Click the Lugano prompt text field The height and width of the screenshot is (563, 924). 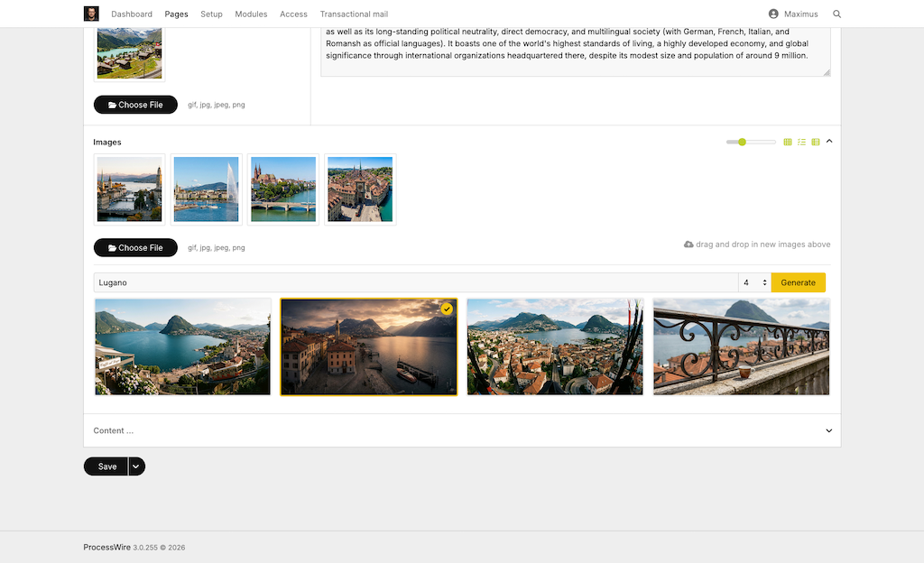415,282
